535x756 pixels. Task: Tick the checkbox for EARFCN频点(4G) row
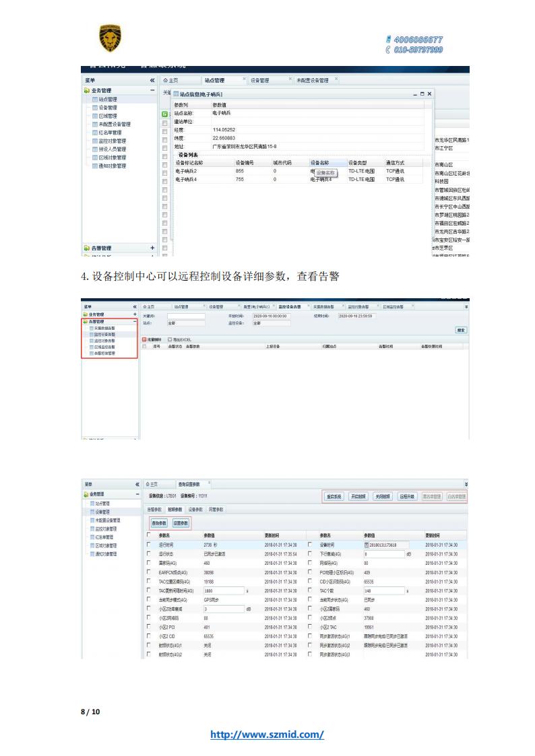149,572
